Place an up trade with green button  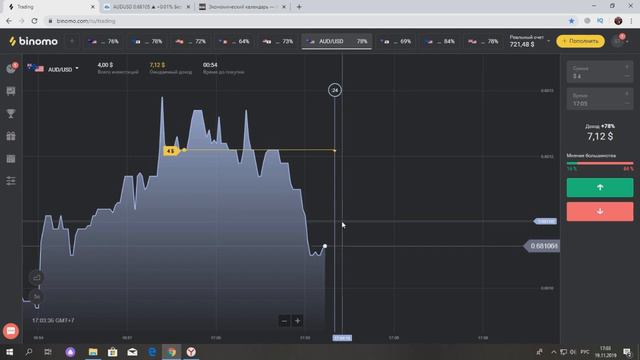click(600, 187)
